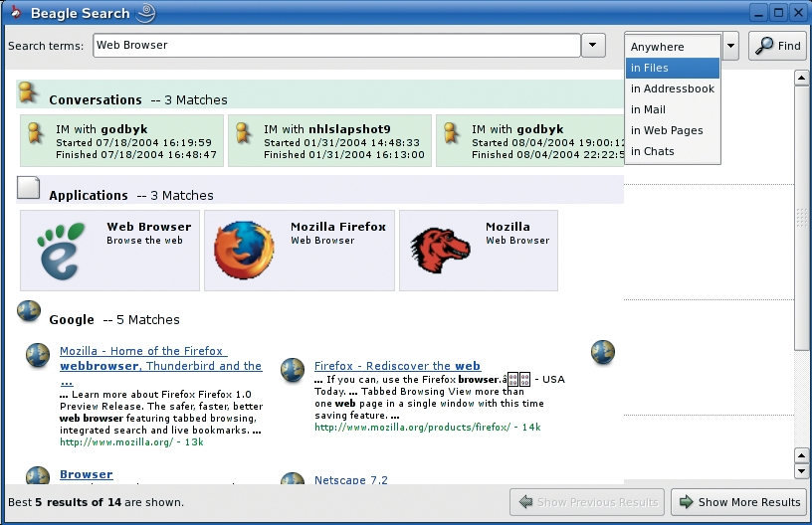
Task: Click globe icon beside Firefox Rediscover result
Action: [x=293, y=370]
